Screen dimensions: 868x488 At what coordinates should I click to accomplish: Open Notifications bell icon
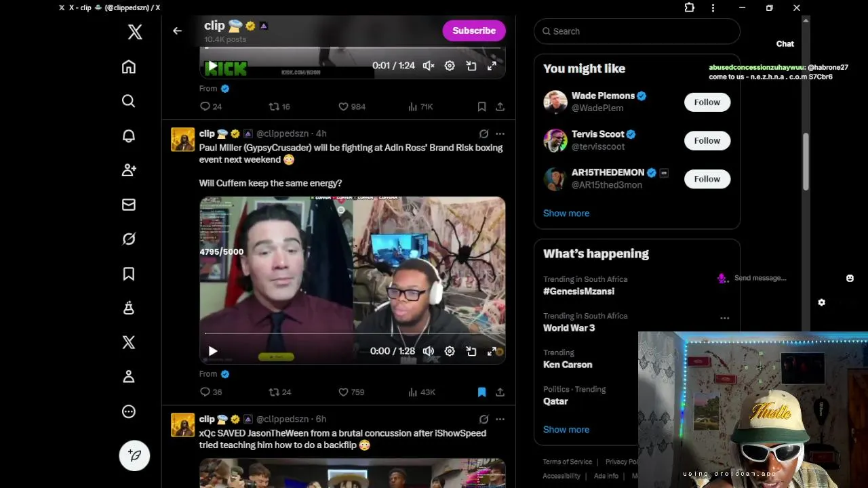pyautogui.click(x=129, y=136)
